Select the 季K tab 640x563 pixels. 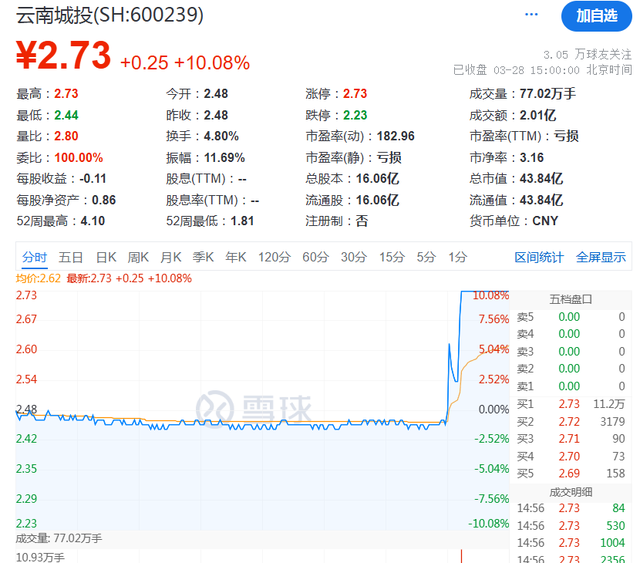pos(203,257)
